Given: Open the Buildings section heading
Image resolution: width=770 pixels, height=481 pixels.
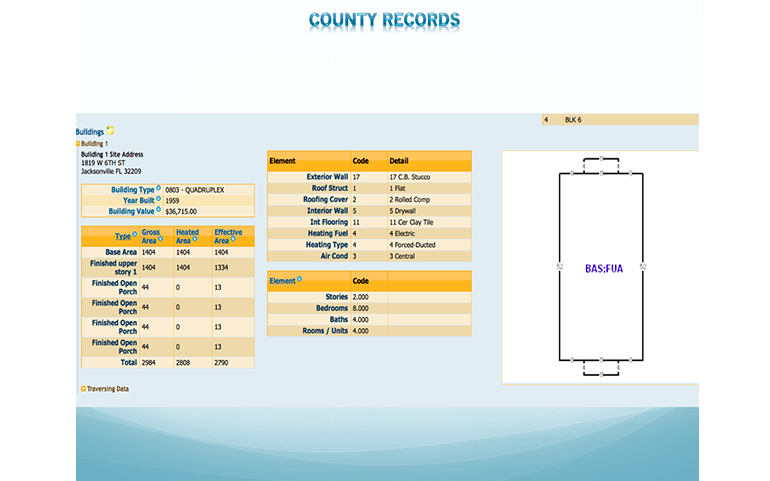Looking at the screenshot, I should [x=89, y=132].
